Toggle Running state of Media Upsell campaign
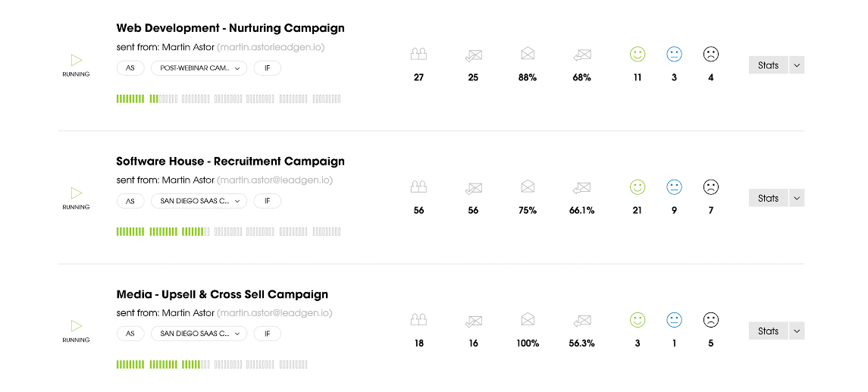 click(76, 325)
